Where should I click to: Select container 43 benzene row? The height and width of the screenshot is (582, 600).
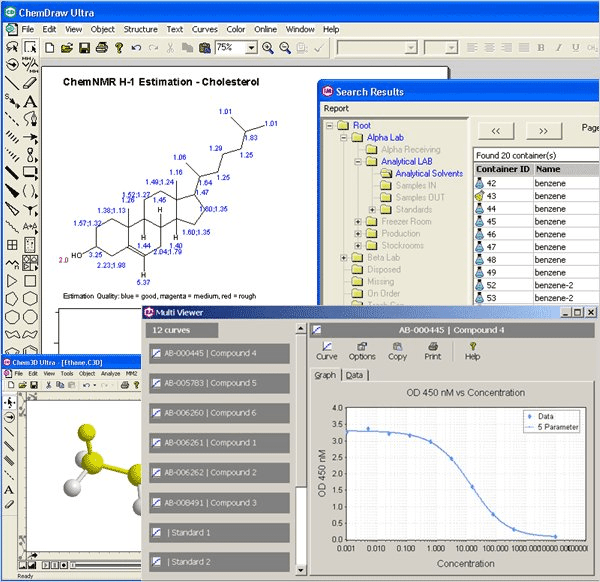(x=536, y=196)
